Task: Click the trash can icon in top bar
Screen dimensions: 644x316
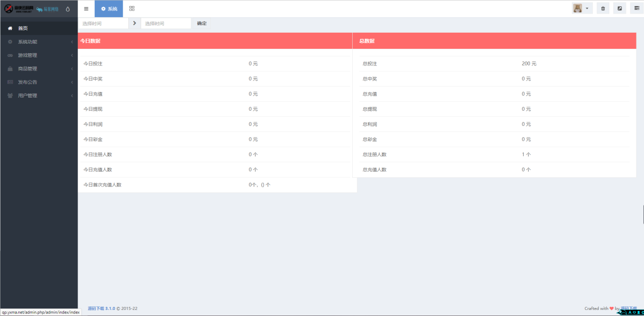Action: (603, 9)
